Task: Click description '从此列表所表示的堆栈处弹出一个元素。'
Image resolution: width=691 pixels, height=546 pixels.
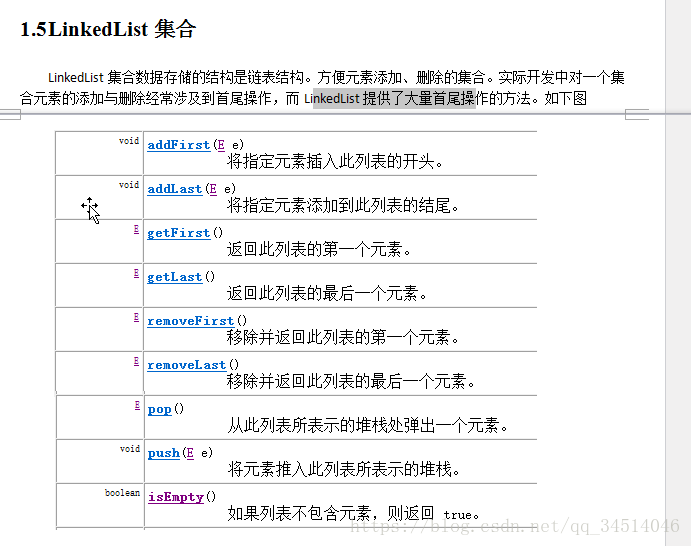Action: (368, 426)
